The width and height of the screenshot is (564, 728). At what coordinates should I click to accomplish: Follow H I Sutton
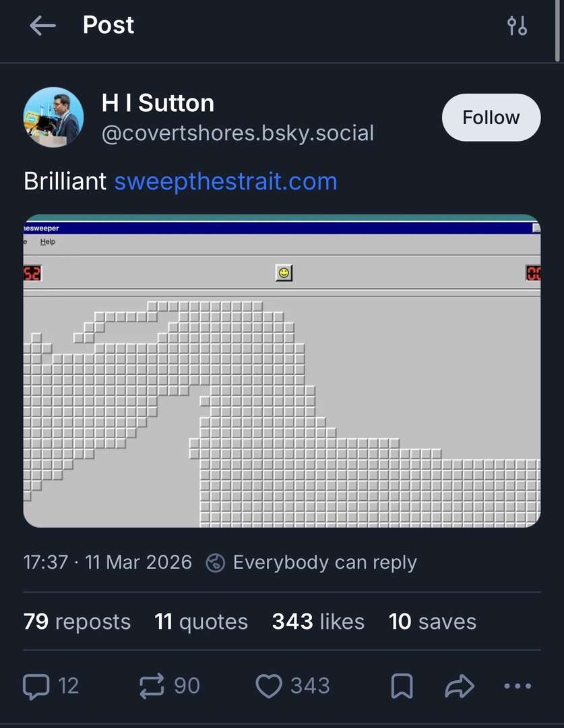(491, 117)
